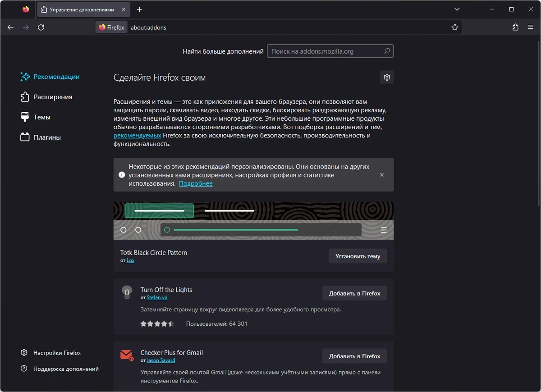541x392 pixels.
Task: Add Checker Plus for Gmail to Firefox
Action: point(354,356)
